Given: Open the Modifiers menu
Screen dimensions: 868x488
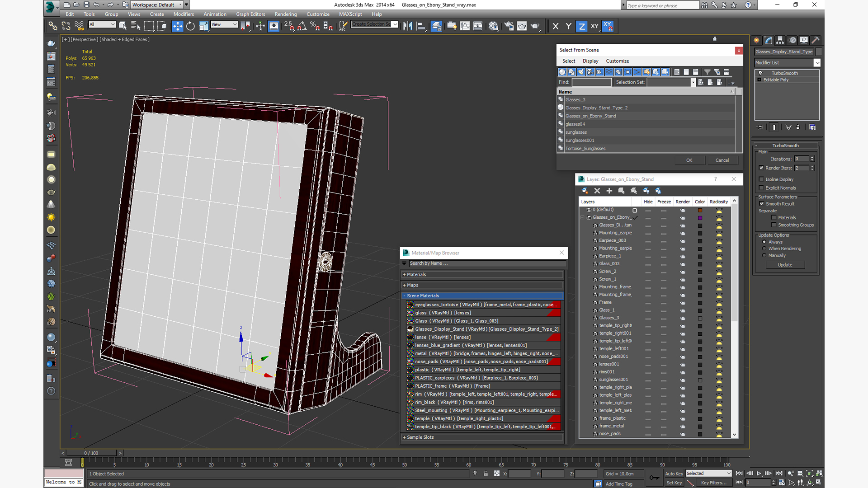Looking at the screenshot, I should click(x=184, y=14).
